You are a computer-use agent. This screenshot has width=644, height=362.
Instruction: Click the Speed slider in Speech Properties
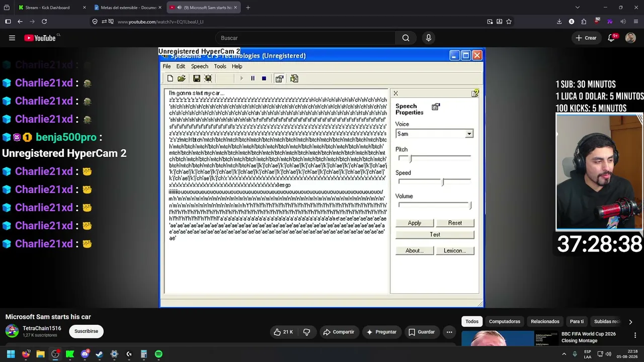pyautogui.click(x=435, y=182)
